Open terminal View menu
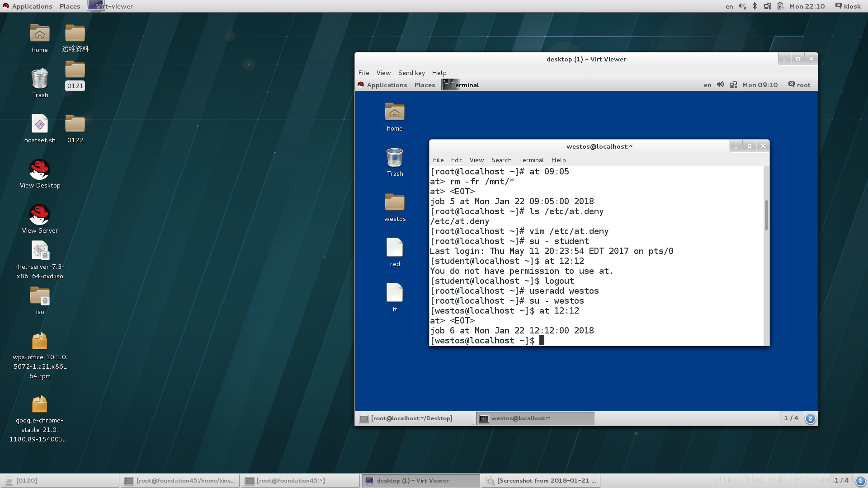Image resolution: width=868 pixels, height=488 pixels. tap(476, 160)
